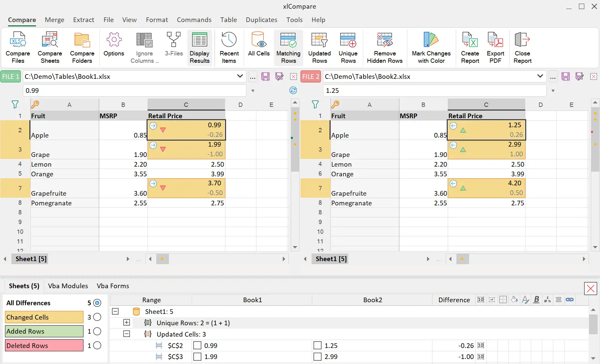Close FILE 1 with red X icon
The height and width of the screenshot is (364, 600).
(293, 76)
